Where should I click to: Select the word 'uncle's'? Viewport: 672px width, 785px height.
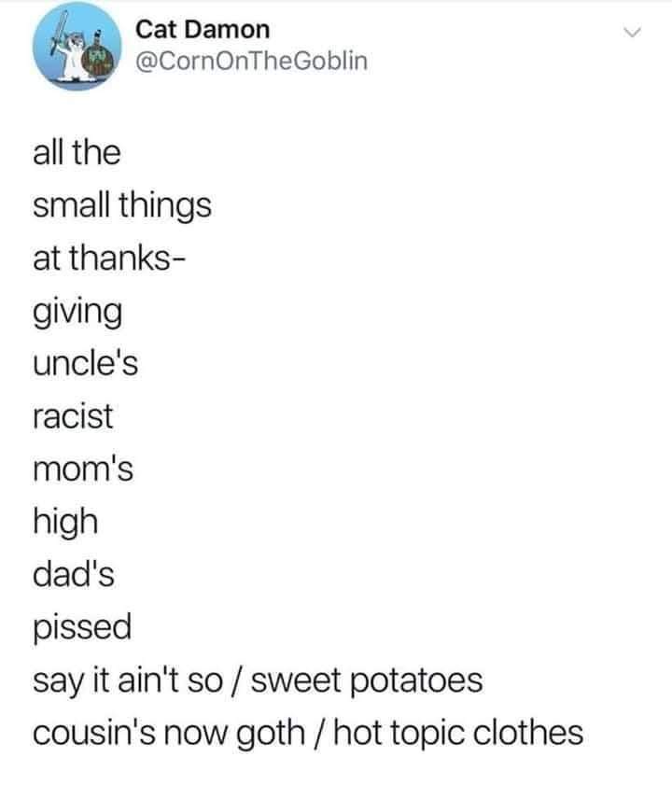85,363
